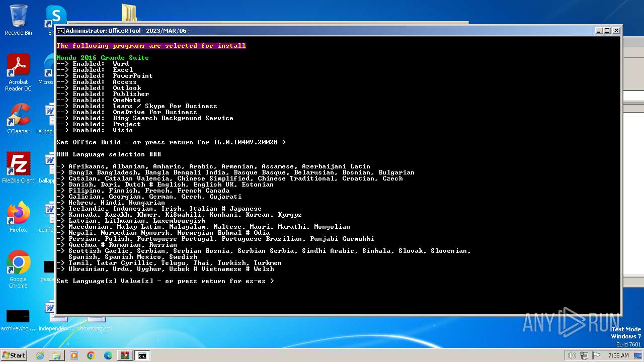Select the 'gasca' file icon on the desktop

(x=49, y=270)
